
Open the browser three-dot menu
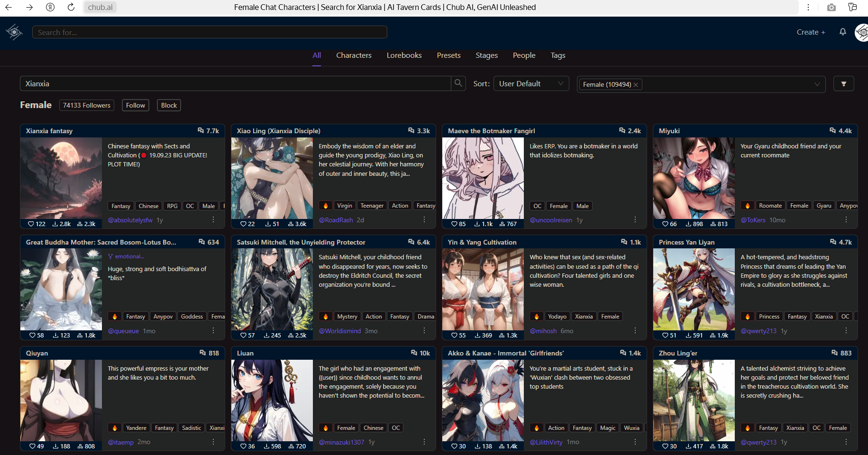tap(808, 7)
